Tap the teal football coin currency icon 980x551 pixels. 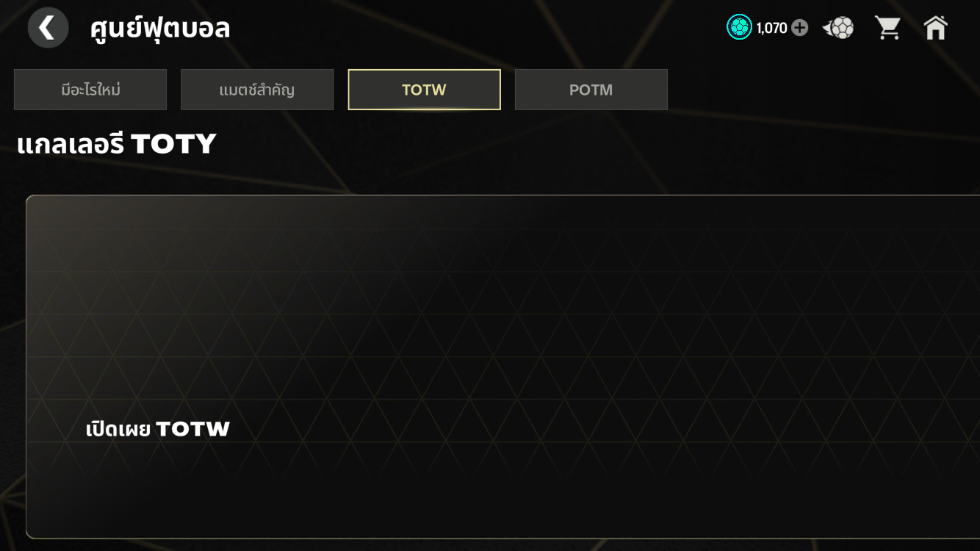[739, 28]
